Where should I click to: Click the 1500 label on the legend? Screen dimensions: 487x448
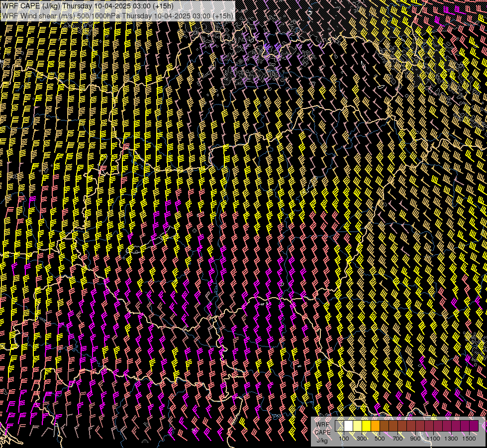pyautogui.click(x=469, y=439)
